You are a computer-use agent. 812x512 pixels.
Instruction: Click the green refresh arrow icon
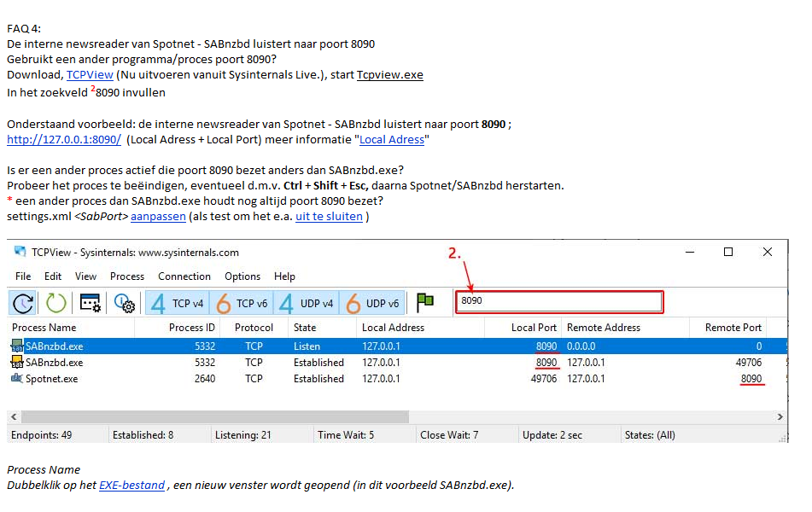tap(56, 303)
